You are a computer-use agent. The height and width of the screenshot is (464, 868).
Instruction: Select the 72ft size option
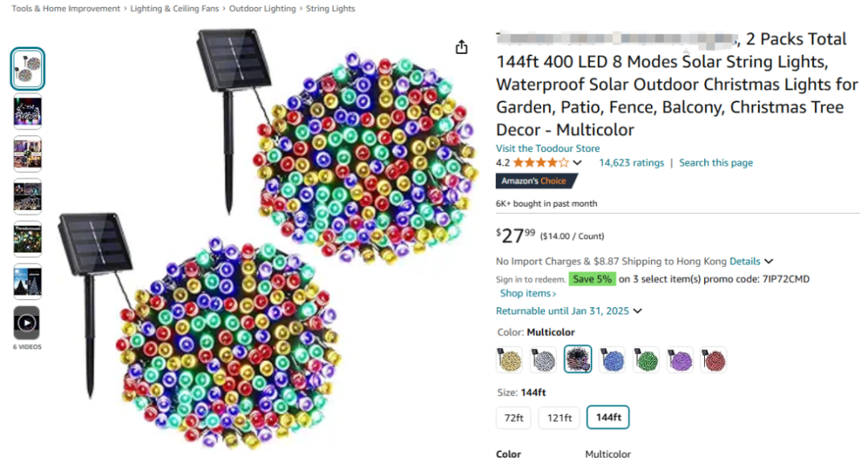point(514,417)
